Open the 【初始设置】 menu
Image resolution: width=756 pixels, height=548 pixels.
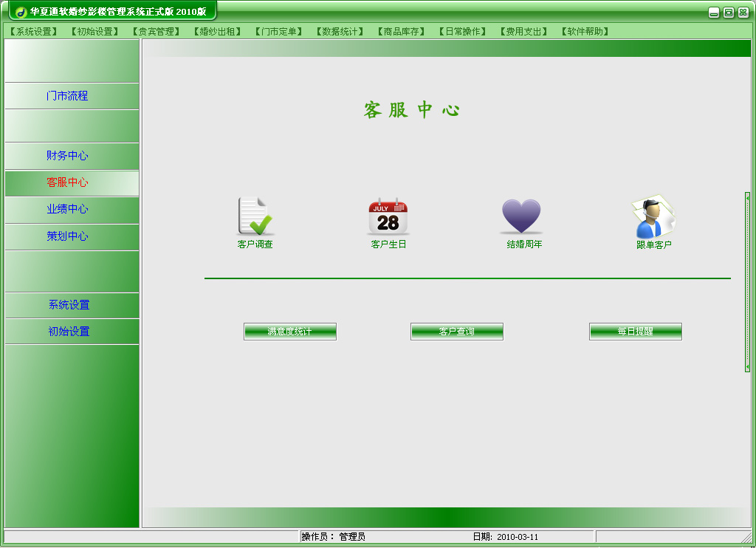point(94,31)
